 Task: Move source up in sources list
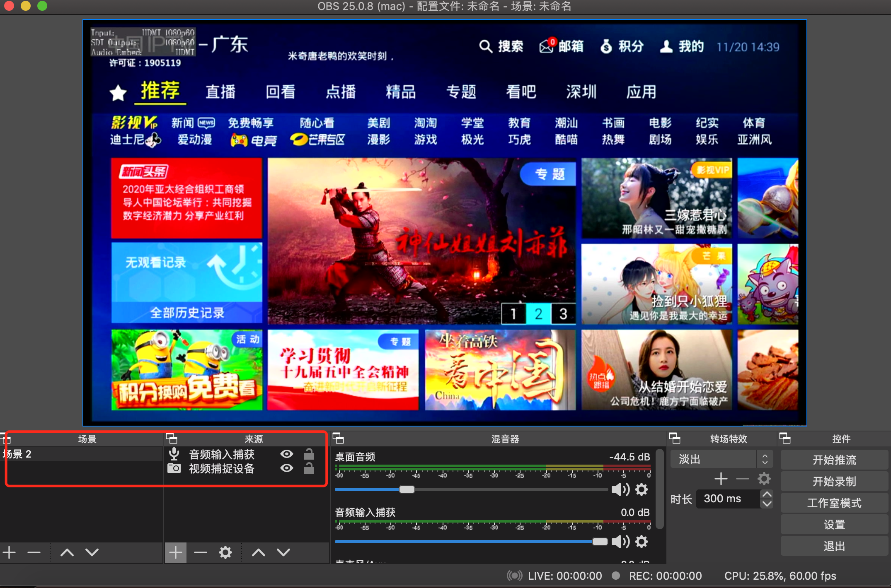pyautogui.click(x=259, y=552)
